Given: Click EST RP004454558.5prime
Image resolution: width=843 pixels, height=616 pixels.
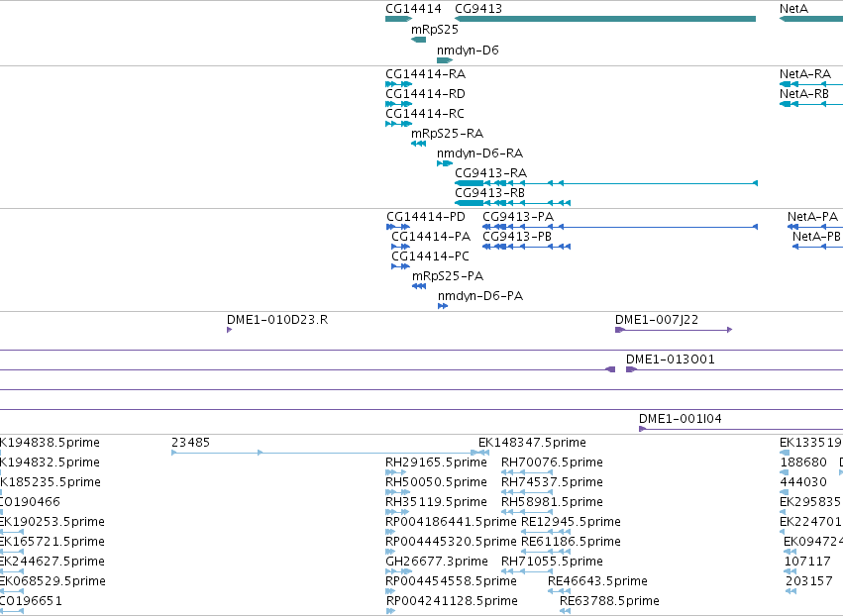Looking at the screenshot, I should pos(451,581).
